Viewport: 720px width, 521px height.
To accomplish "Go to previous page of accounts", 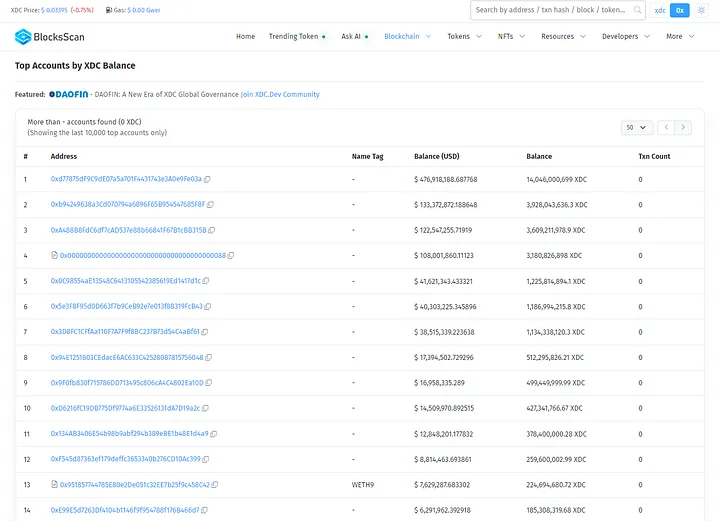I will point(665,127).
